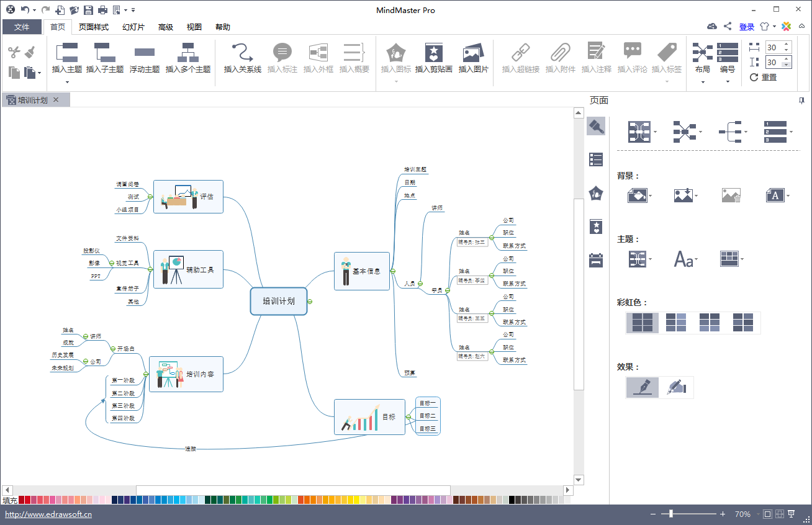The image size is (812, 525).
Task: Select second rainbow color scheme
Action: click(x=676, y=323)
